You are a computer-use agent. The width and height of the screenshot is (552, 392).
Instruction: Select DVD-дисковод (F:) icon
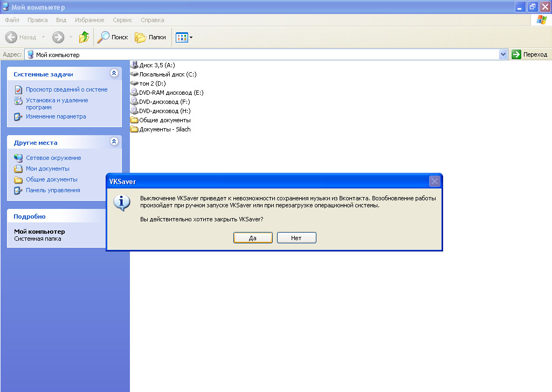click(x=134, y=101)
